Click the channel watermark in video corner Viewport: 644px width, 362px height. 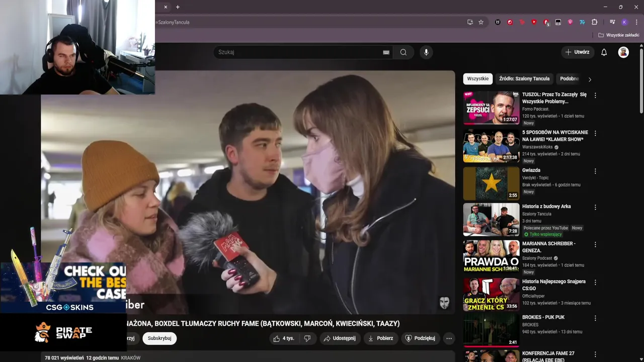point(444,303)
